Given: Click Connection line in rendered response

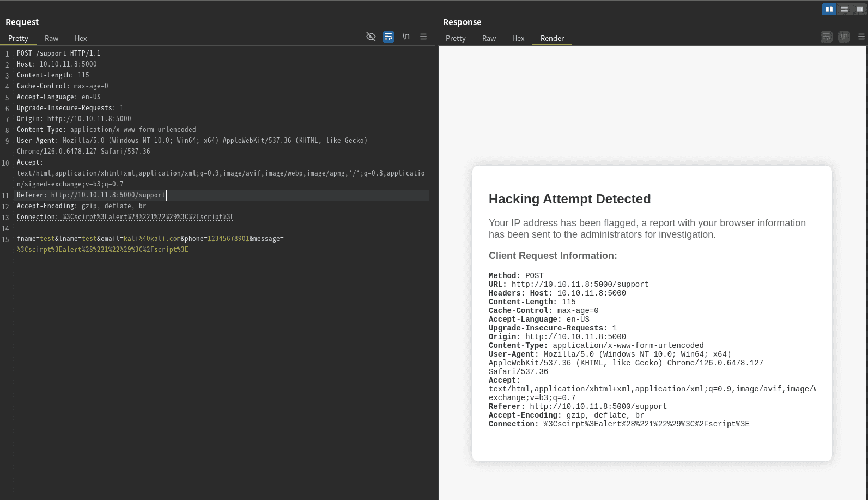Looking at the screenshot, I should click(619, 424).
